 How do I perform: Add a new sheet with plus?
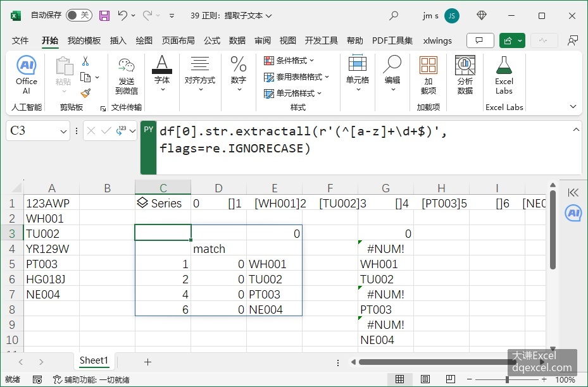click(147, 362)
